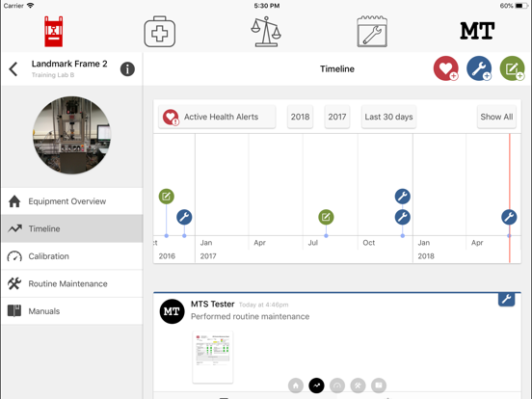
Task: Filter timeline to Last 30 days
Action: [x=388, y=117]
